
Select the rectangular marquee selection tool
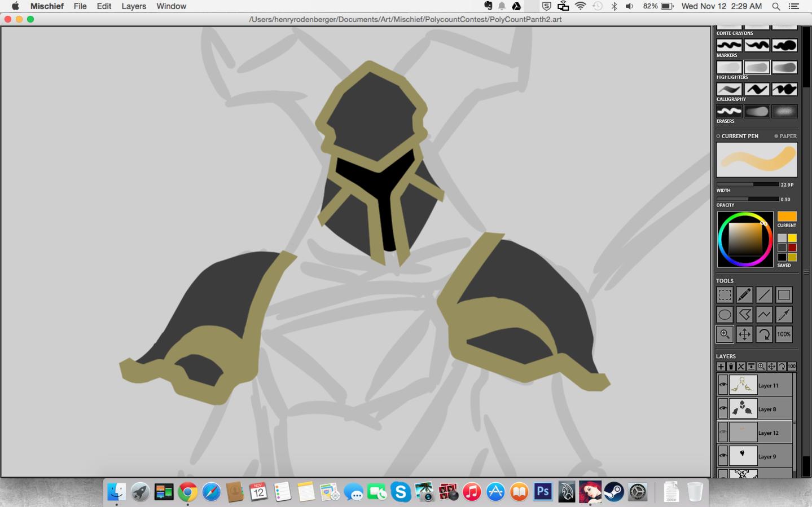pos(725,295)
